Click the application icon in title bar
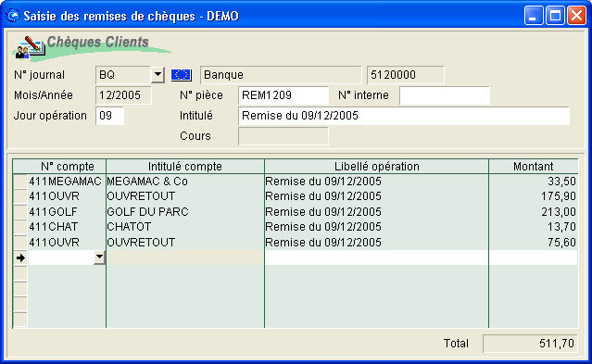Viewport: 592px width, 364px height. coord(13,16)
